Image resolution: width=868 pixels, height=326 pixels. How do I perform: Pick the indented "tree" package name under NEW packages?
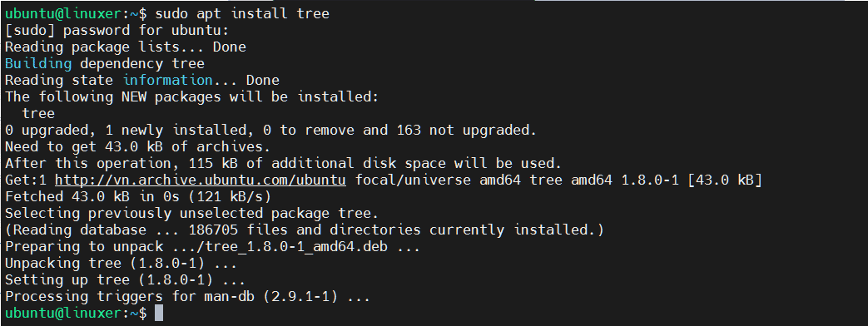38,113
